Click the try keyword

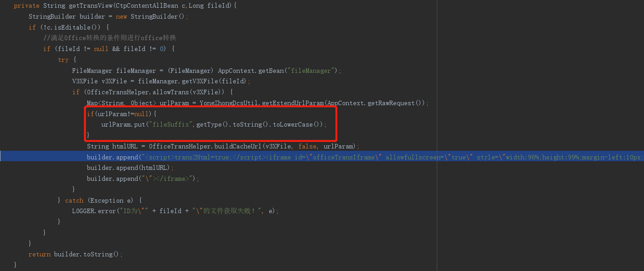coord(63,60)
